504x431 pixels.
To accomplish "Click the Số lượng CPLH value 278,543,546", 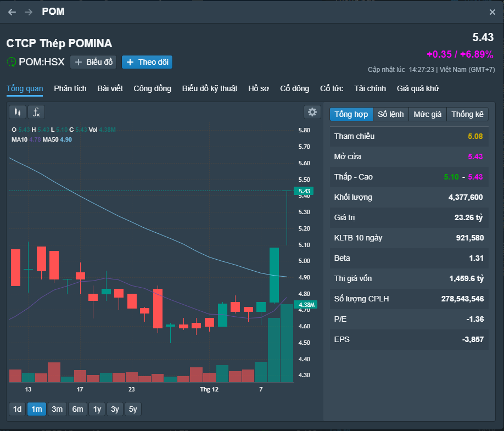I will click(462, 299).
